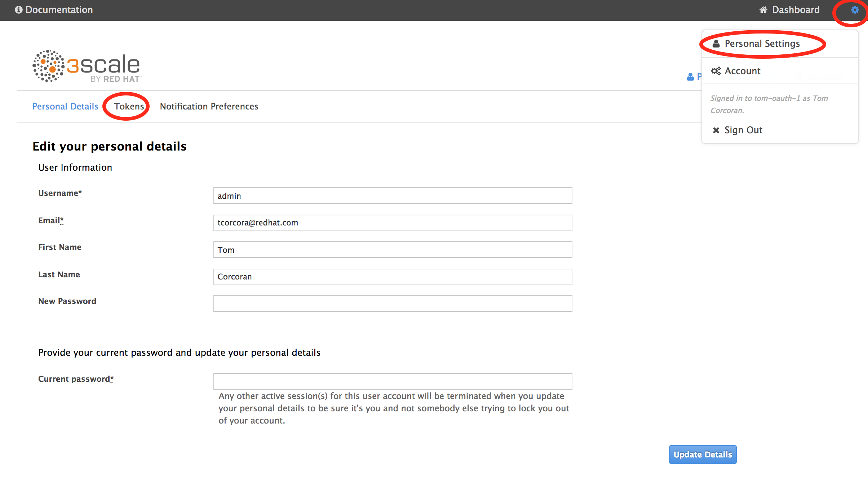The width and height of the screenshot is (868, 479).
Task: Click the Documentation info icon
Action: [x=19, y=10]
